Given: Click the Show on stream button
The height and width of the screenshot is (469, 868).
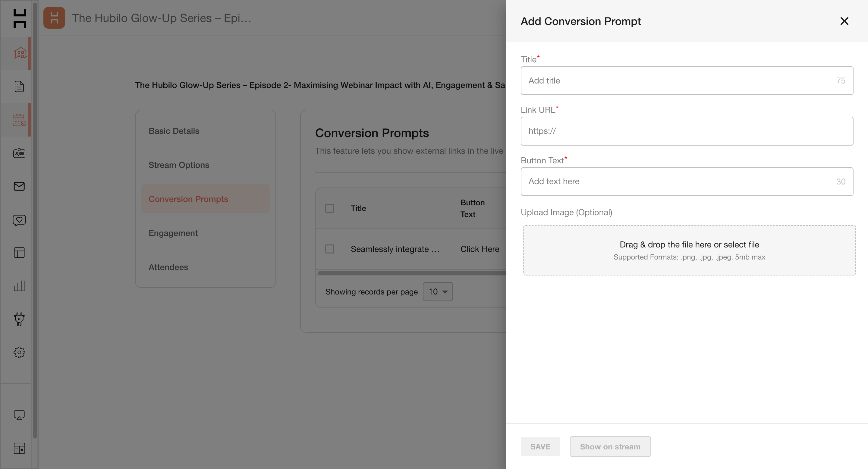Looking at the screenshot, I should (610, 446).
